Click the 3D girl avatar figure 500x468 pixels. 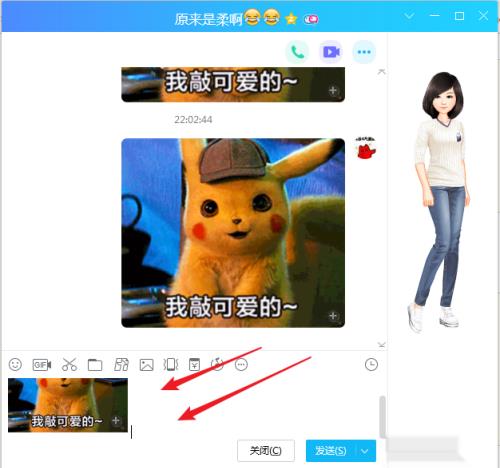[439, 202]
